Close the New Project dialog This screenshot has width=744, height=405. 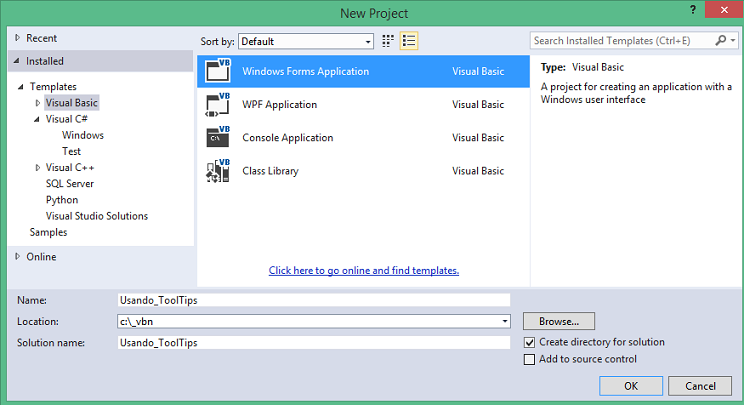click(x=724, y=9)
